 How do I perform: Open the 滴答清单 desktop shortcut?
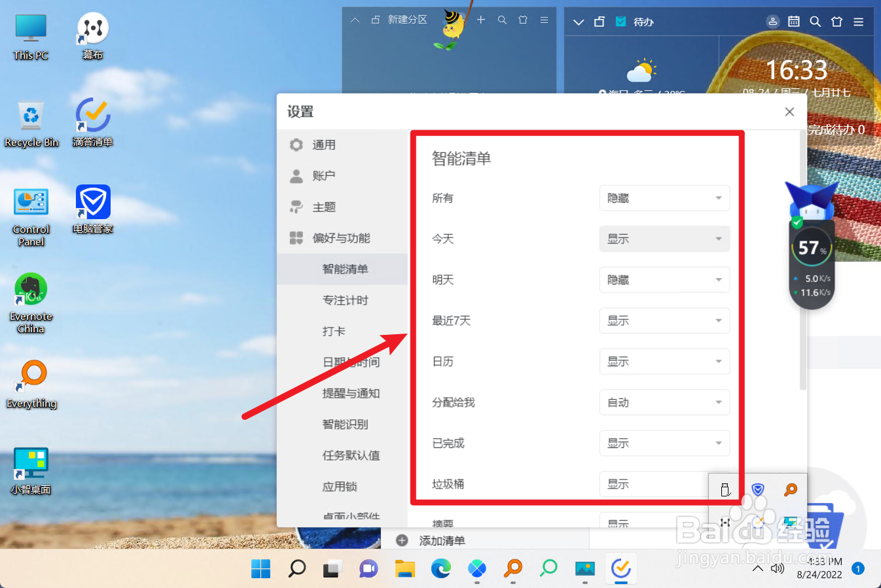coord(92,122)
